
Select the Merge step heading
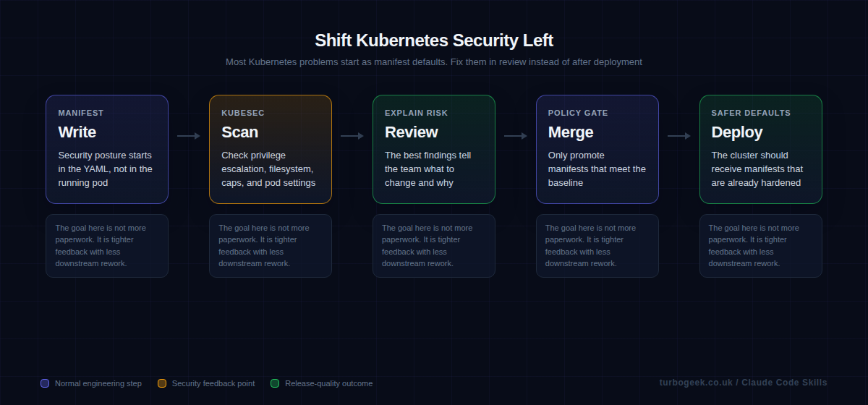click(x=571, y=132)
